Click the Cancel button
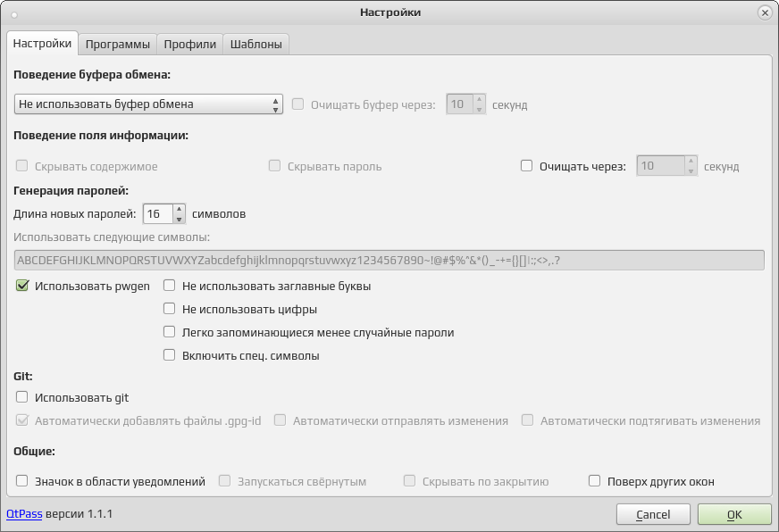The image size is (779, 532). tap(653, 515)
